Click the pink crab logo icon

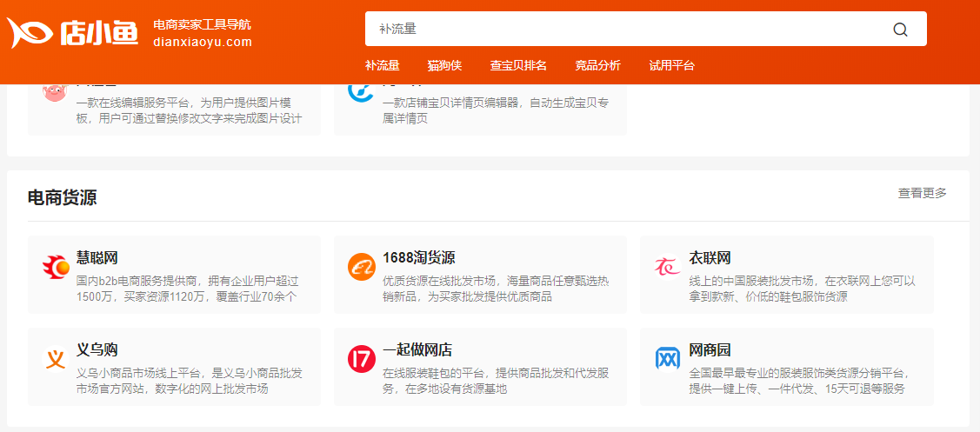(55, 92)
